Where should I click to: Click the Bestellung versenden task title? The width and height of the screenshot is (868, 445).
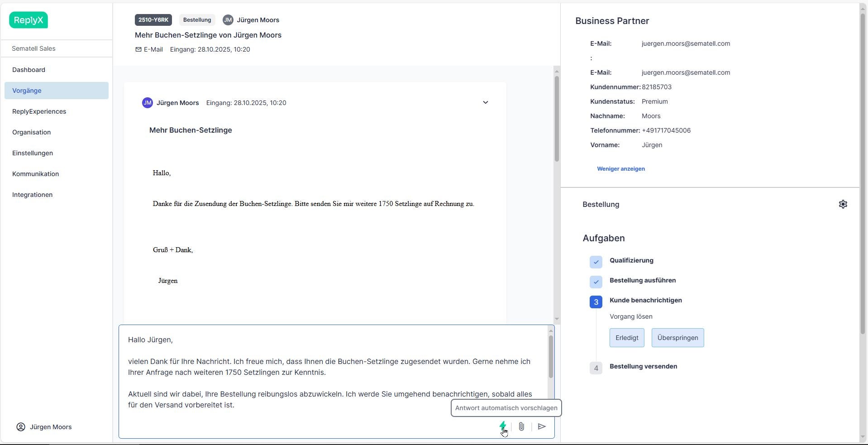[x=644, y=366]
